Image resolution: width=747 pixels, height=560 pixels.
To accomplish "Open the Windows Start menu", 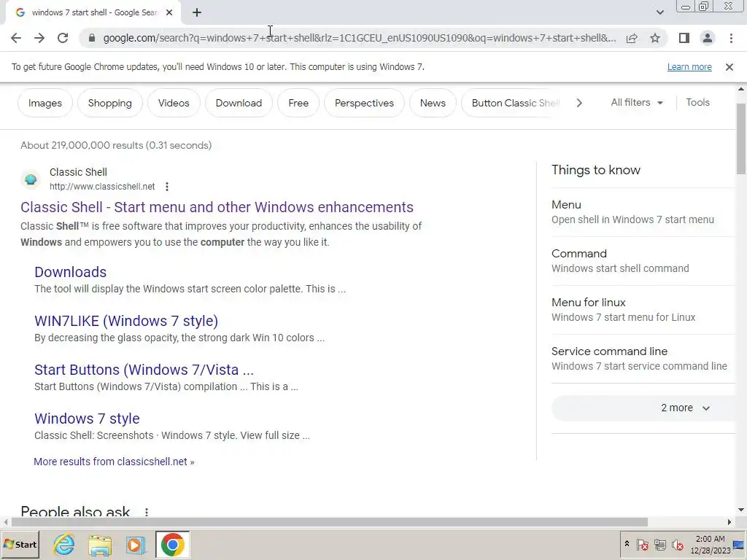I will tap(20, 544).
